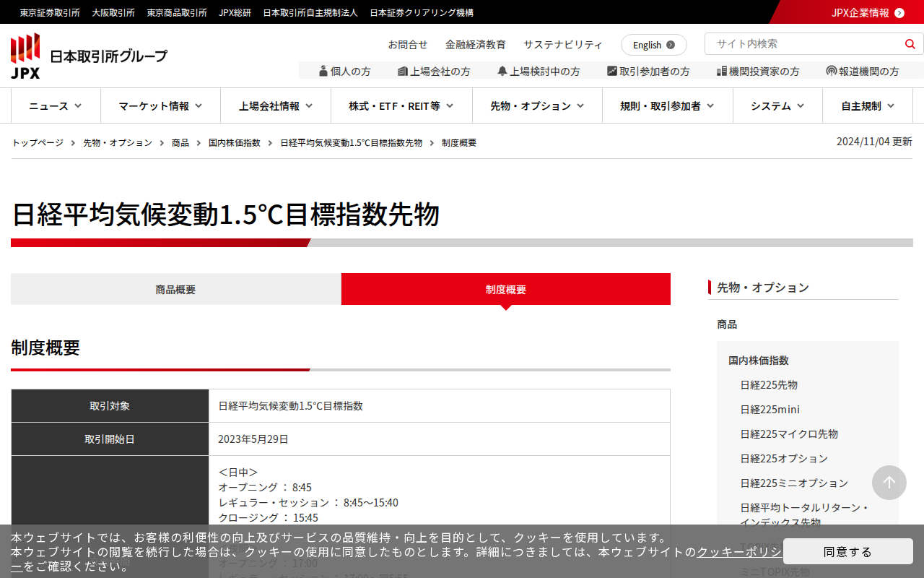Accept cookies with 同意する button

point(848,551)
